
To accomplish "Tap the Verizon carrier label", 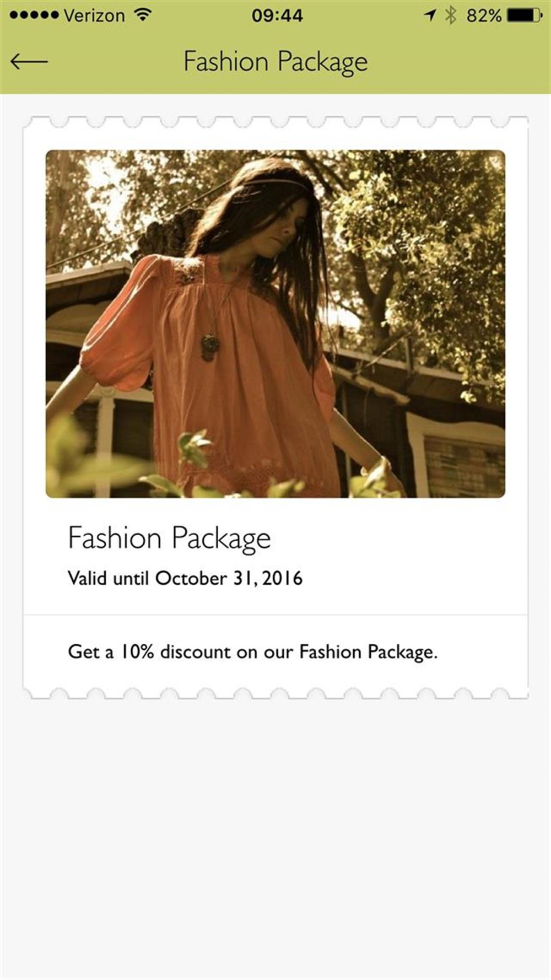I will (x=94, y=15).
